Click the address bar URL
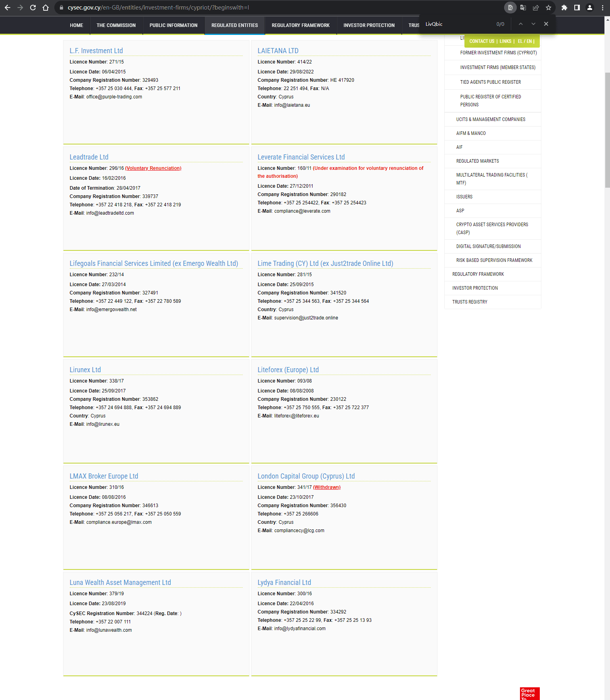 pyautogui.click(x=158, y=8)
